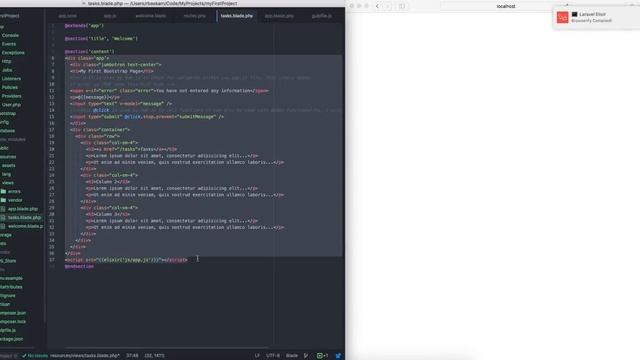Click line number 37 in gutter
This screenshot has width=640, height=360.
pos(52,260)
